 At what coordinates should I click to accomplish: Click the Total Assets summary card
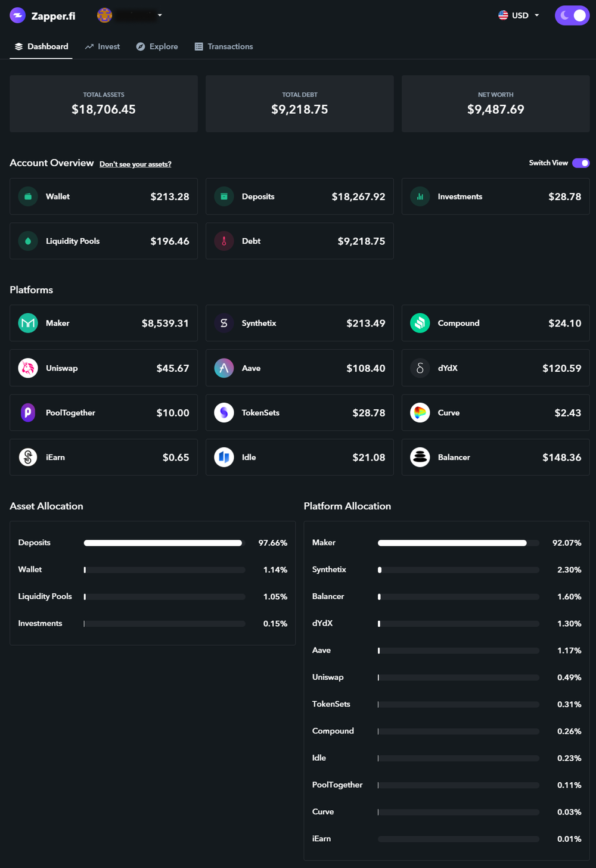104,104
